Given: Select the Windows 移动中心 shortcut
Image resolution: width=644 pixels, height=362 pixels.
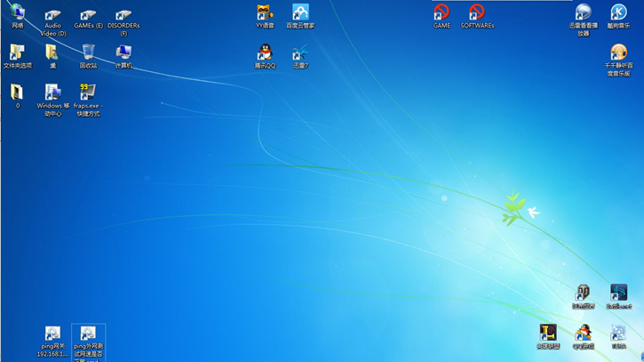Looking at the screenshot, I should click(52, 93).
